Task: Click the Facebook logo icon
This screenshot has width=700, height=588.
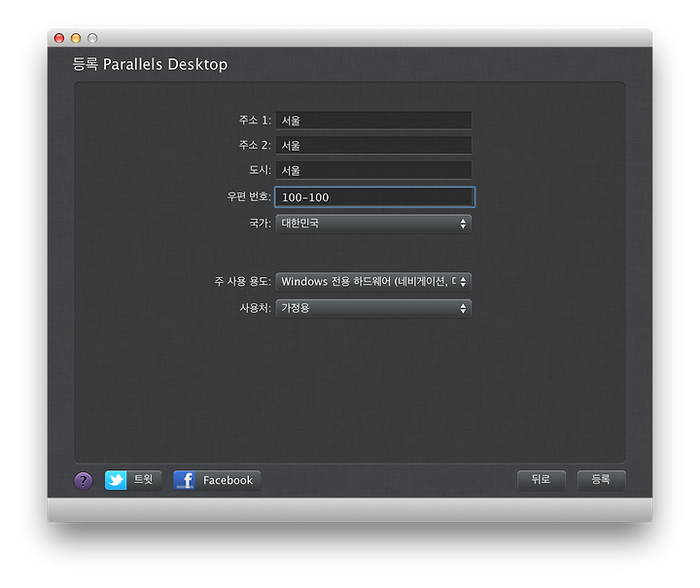Action: click(x=185, y=480)
